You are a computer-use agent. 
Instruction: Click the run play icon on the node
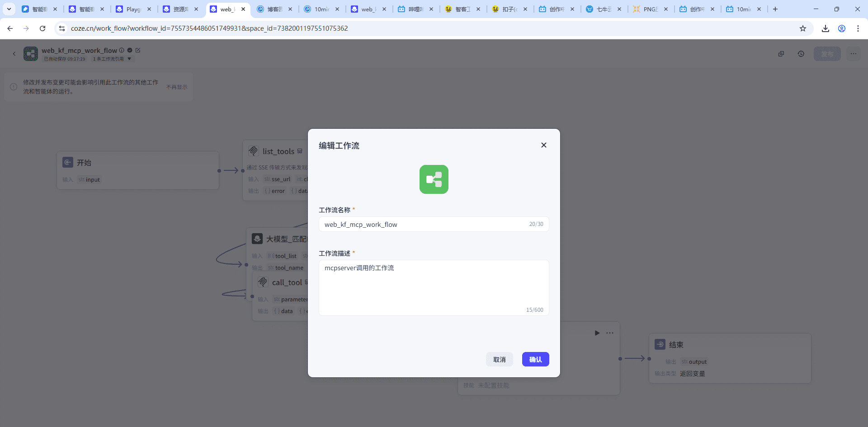[597, 333]
